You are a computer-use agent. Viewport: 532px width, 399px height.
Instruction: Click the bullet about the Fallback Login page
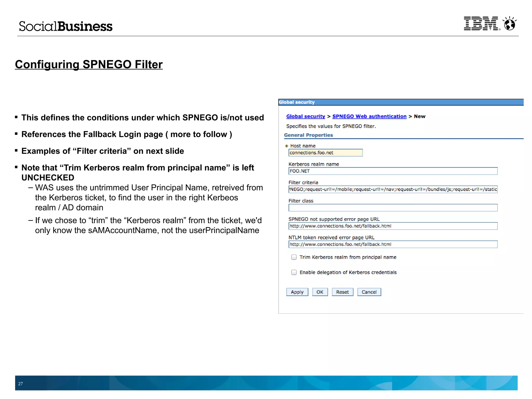pyautogui.click(x=127, y=134)
